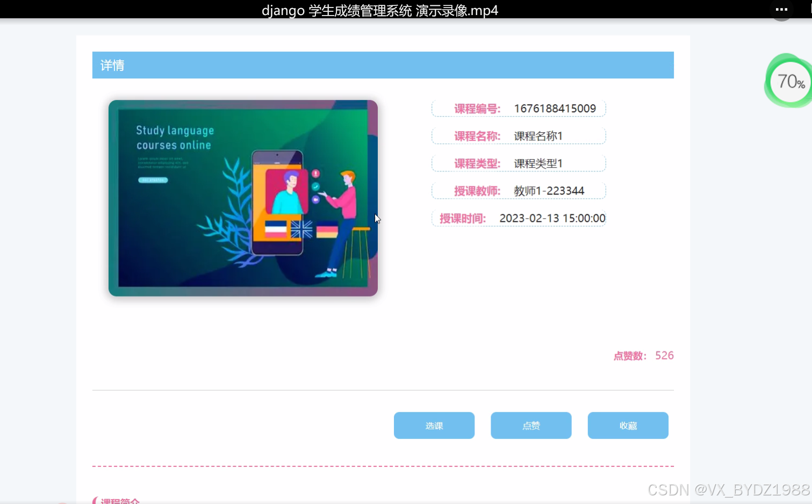The width and height of the screenshot is (812, 504).
Task: Select the course type value 课程类型1
Action: [x=538, y=163]
